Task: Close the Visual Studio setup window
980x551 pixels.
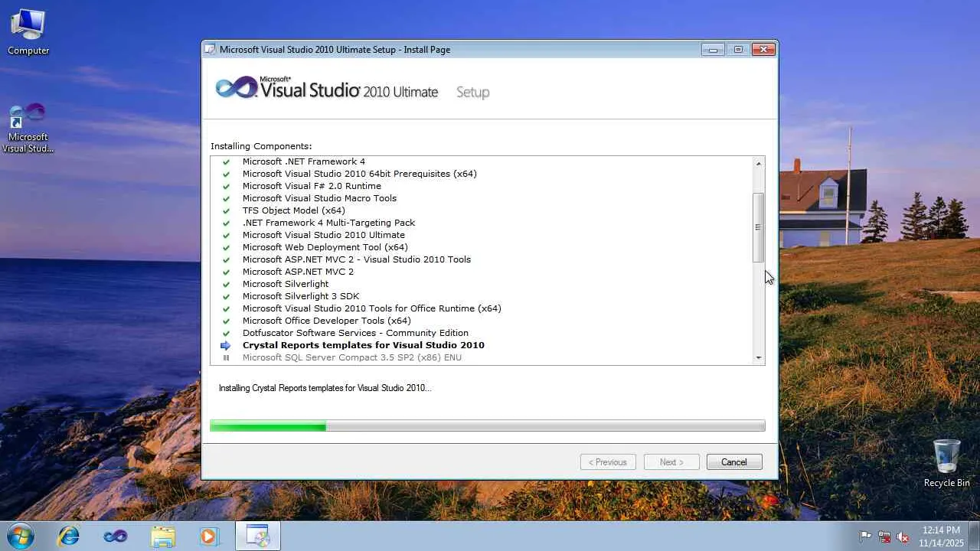Action: (763, 50)
